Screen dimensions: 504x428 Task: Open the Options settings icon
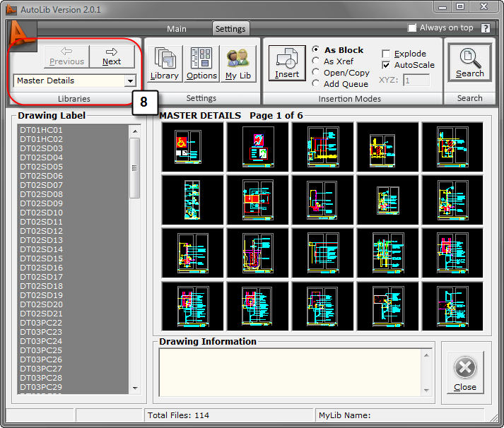click(201, 64)
